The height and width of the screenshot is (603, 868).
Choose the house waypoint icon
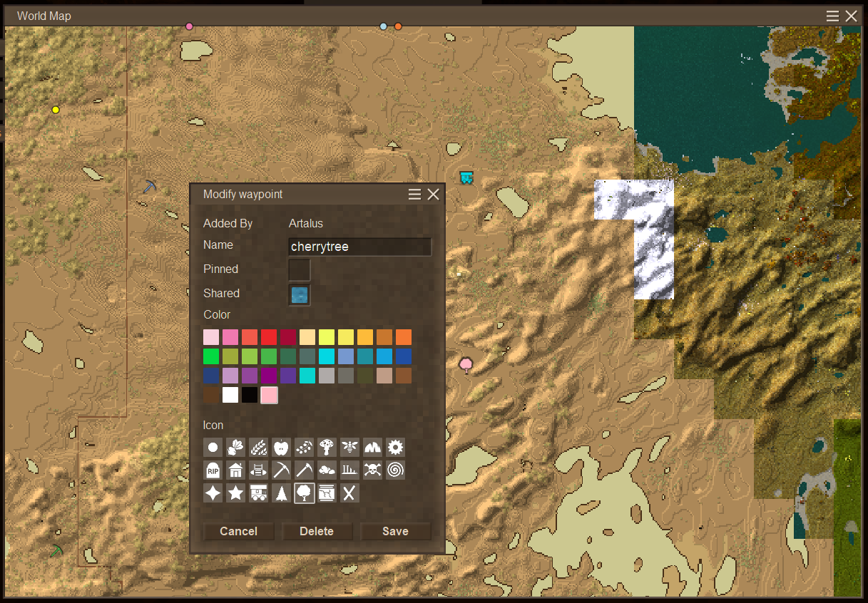(x=235, y=470)
